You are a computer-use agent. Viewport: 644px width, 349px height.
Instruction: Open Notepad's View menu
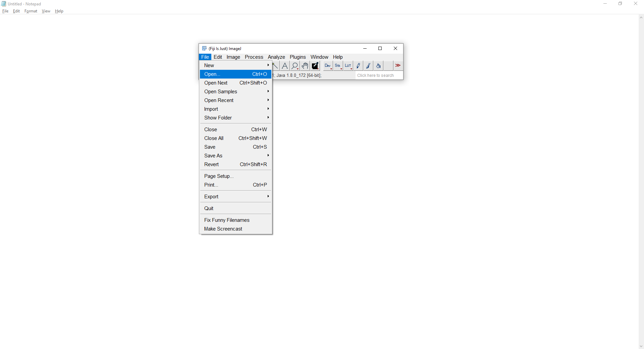[x=46, y=11]
